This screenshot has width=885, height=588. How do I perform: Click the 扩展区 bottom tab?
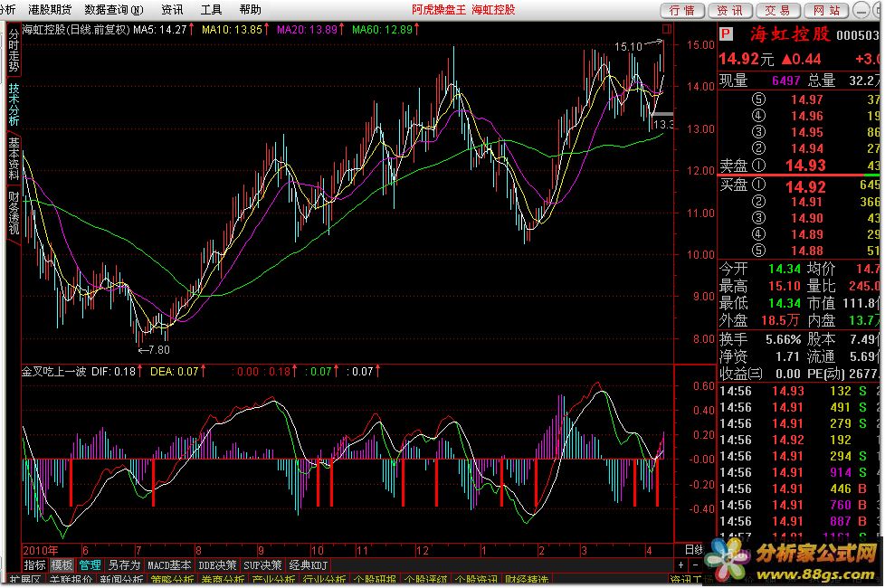pyautogui.click(x=24, y=580)
